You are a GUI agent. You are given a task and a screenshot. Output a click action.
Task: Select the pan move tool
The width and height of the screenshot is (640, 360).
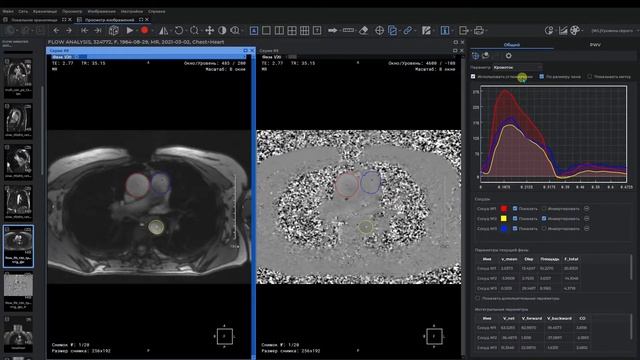209,31
